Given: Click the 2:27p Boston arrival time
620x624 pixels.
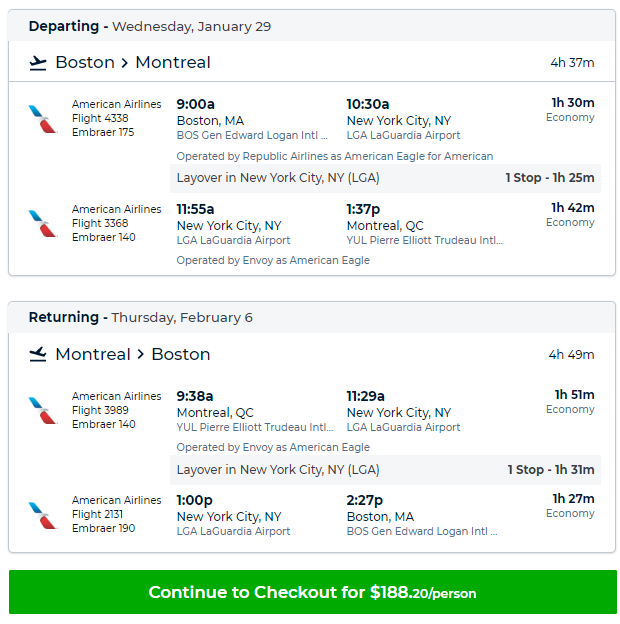Looking at the screenshot, I should coord(365,500).
